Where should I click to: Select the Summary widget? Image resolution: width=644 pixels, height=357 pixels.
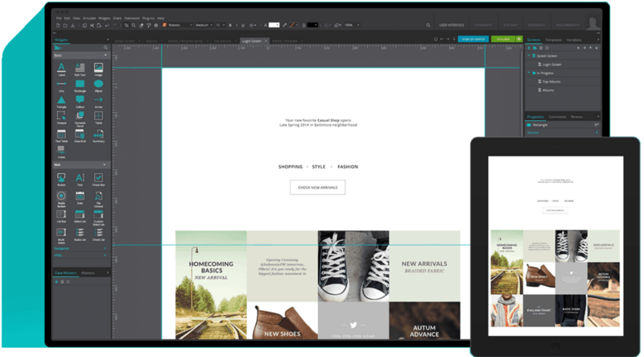[x=98, y=136]
